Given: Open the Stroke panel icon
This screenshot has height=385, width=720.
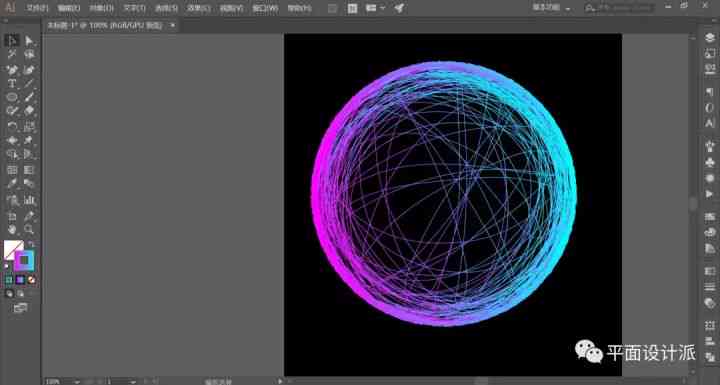Looking at the screenshot, I should [710, 287].
